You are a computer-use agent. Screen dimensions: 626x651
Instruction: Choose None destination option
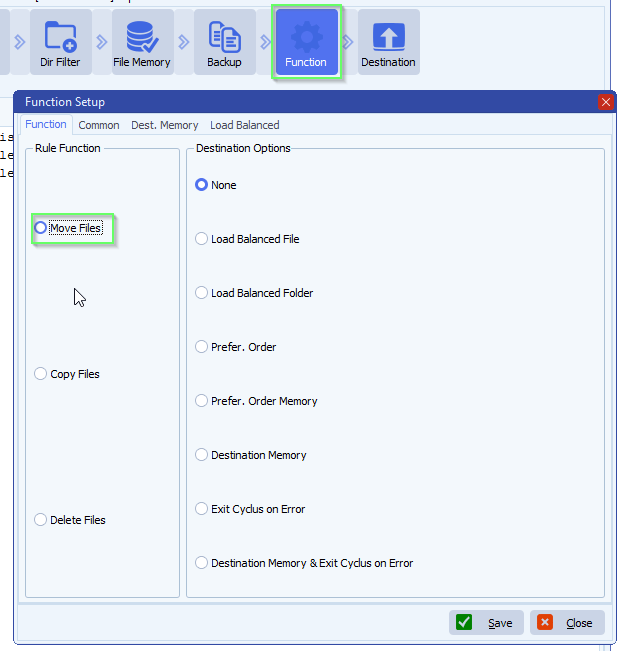(x=216, y=185)
